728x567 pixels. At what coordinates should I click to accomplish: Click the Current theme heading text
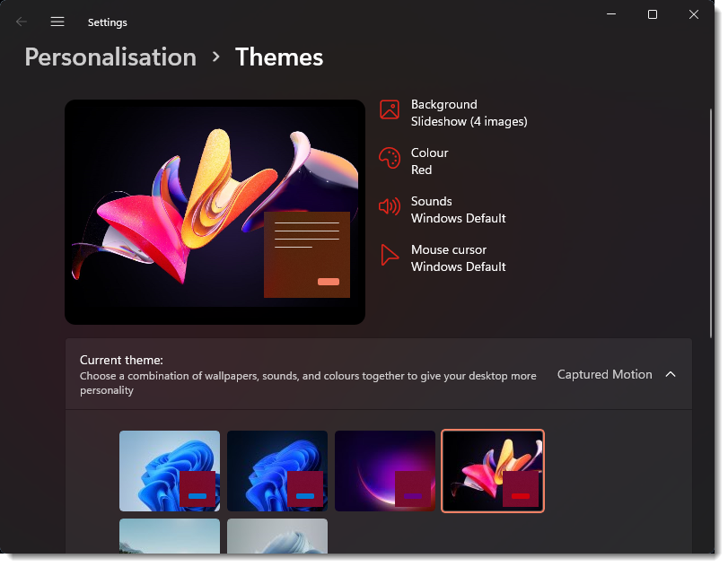point(121,360)
